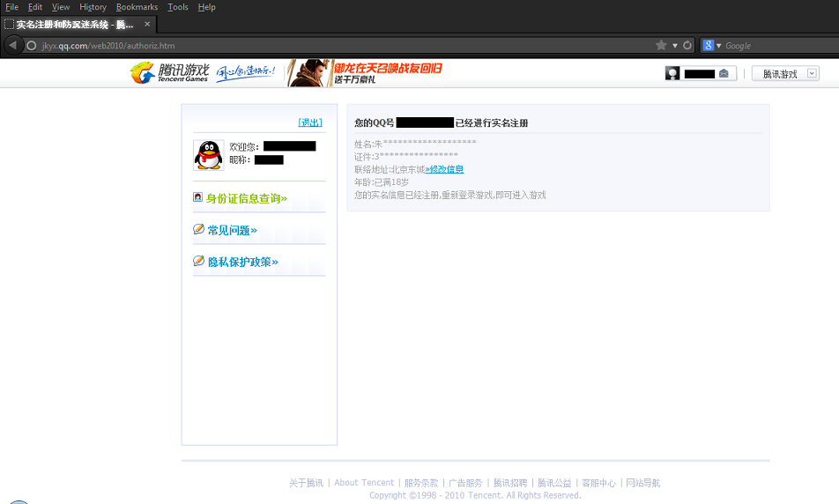Viewport: 839px width, 504px height.
Task: Click the bookmark star in the address bar
Action: pyautogui.click(x=661, y=45)
